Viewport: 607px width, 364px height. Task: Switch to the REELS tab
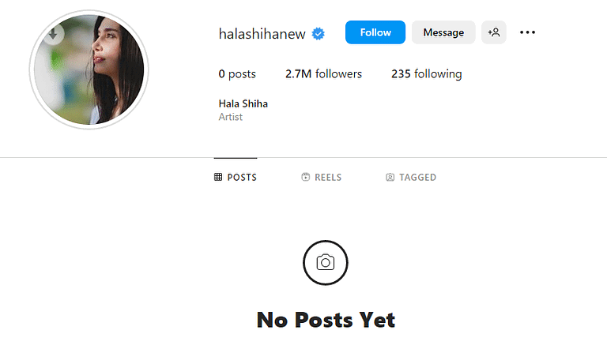tap(322, 177)
